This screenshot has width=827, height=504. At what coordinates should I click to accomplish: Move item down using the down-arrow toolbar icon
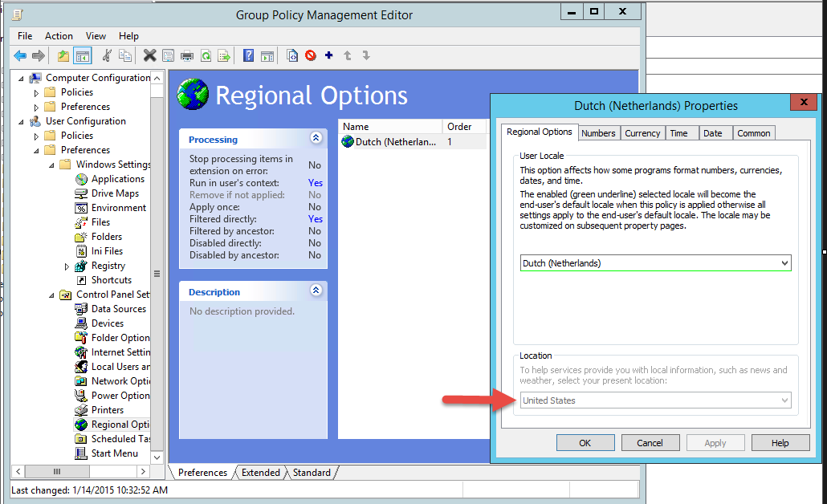pyautogui.click(x=366, y=55)
